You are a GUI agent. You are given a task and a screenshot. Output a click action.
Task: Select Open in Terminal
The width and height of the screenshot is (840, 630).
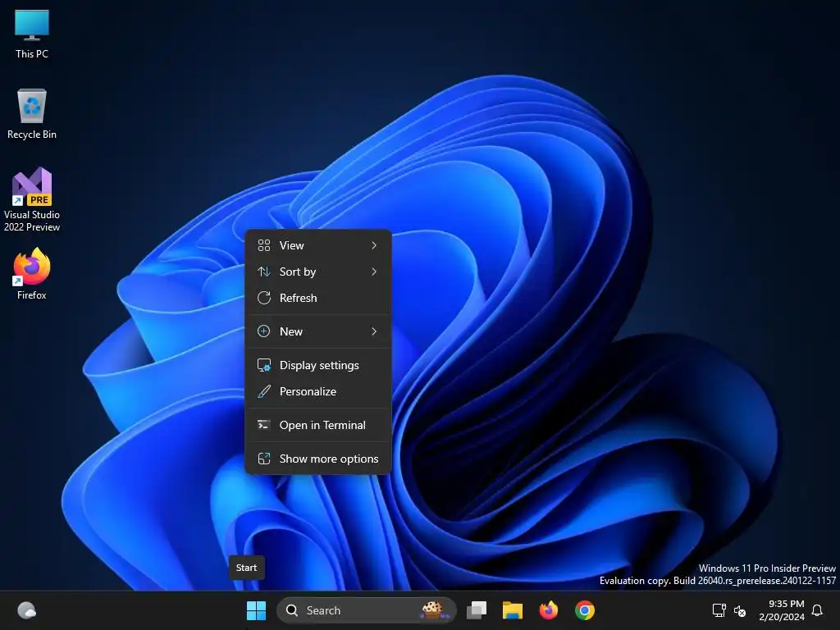click(x=317, y=426)
